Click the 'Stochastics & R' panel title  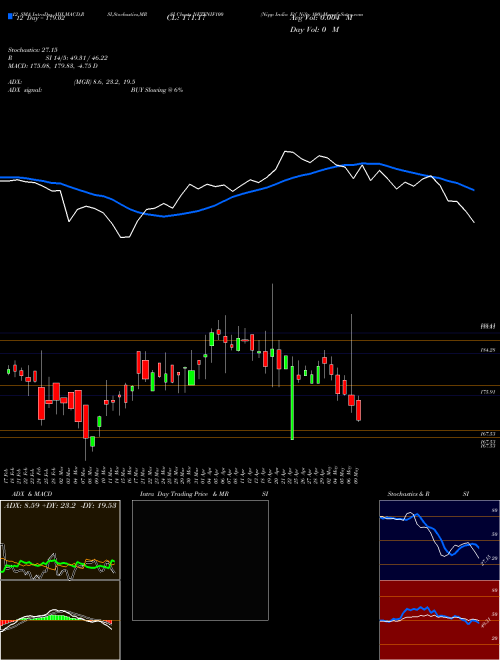(x=409, y=494)
